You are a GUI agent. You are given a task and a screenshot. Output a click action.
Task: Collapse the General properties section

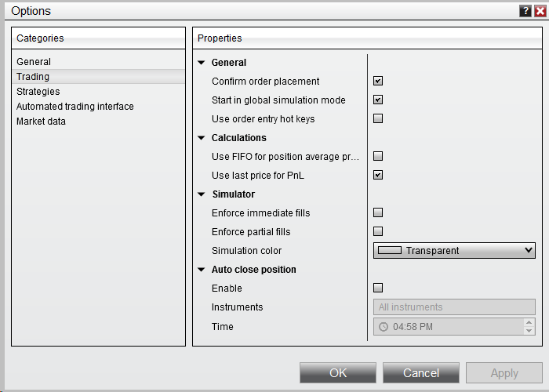point(202,63)
